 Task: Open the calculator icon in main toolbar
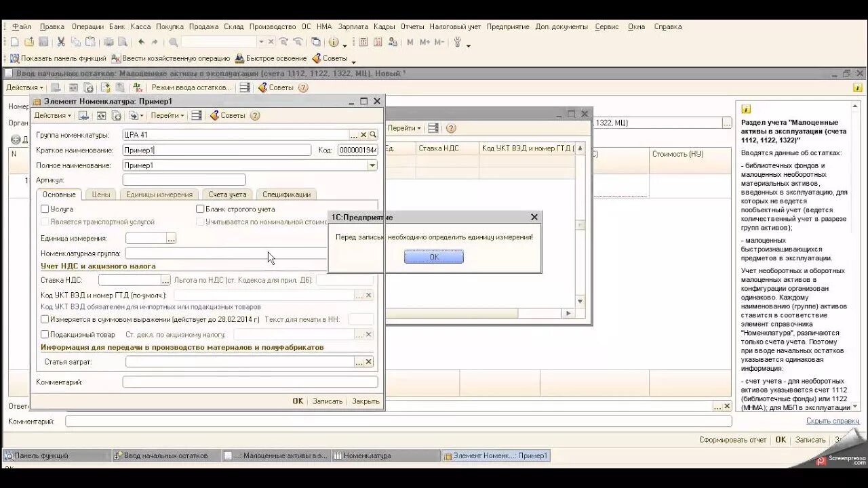[x=363, y=42]
